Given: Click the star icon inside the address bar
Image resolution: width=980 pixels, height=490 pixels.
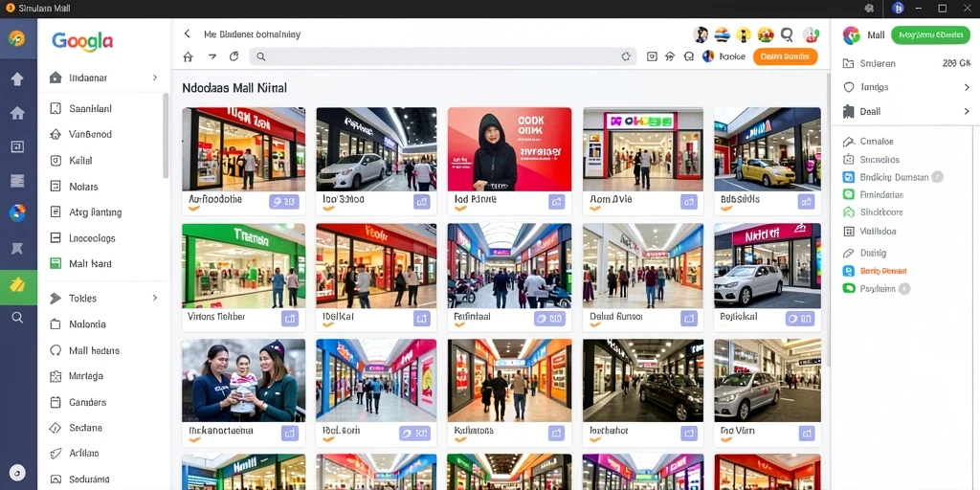Looking at the screenshot, I should pyautogui.click(x=626, y=56).
